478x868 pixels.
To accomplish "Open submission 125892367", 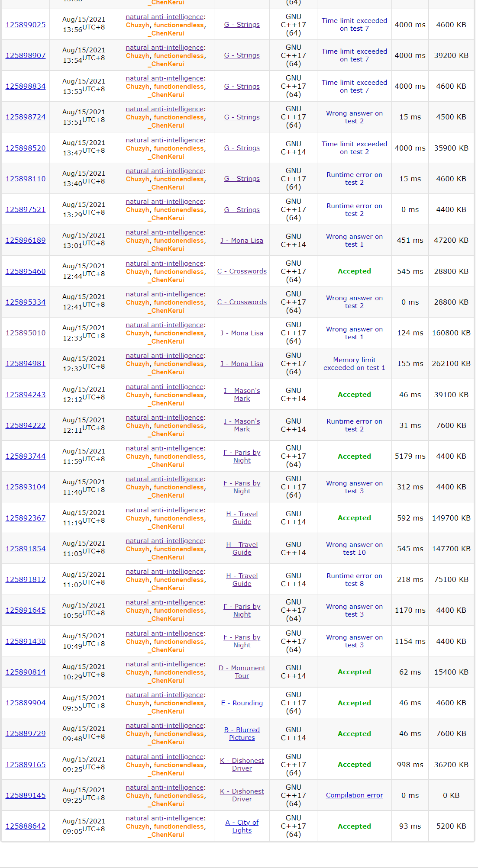I will tap(26, 518).
